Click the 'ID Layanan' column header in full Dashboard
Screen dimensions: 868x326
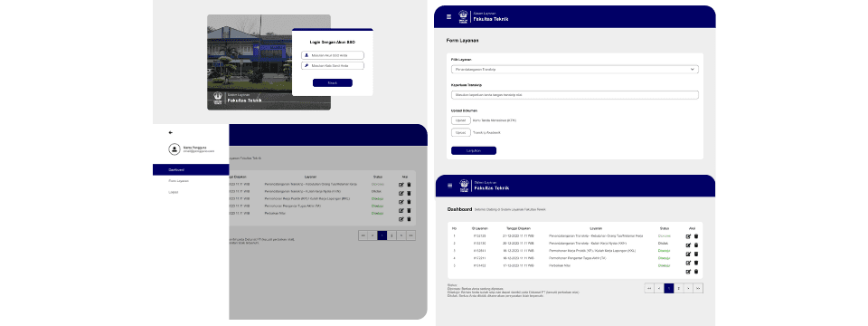point(479,228)
